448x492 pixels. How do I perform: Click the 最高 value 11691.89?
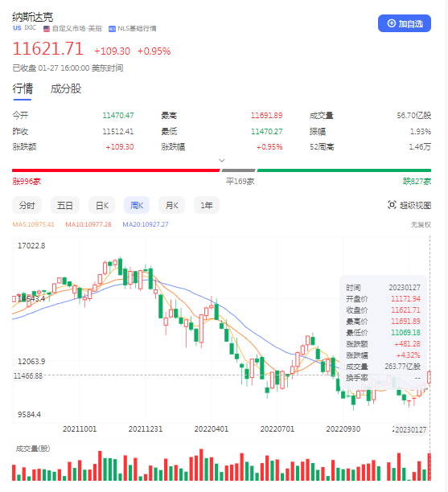(266, 116)
